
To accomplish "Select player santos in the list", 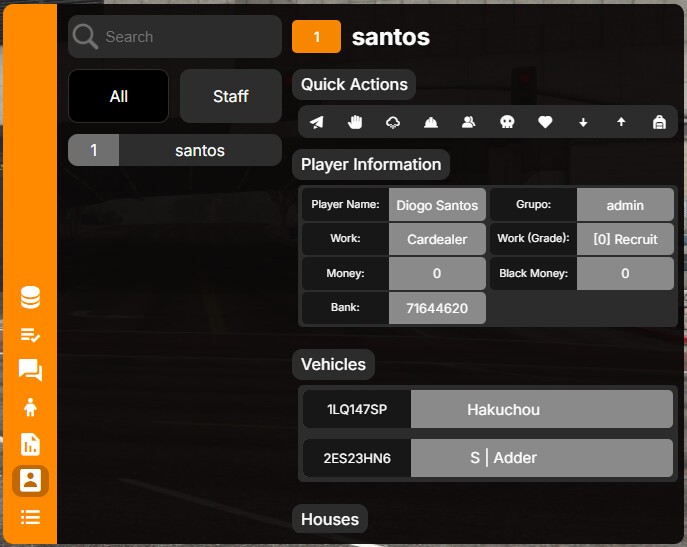I will [175, 150].
